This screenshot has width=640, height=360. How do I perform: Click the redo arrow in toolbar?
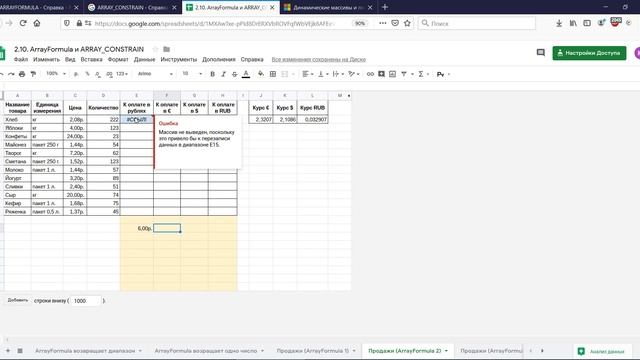(11, 74)
